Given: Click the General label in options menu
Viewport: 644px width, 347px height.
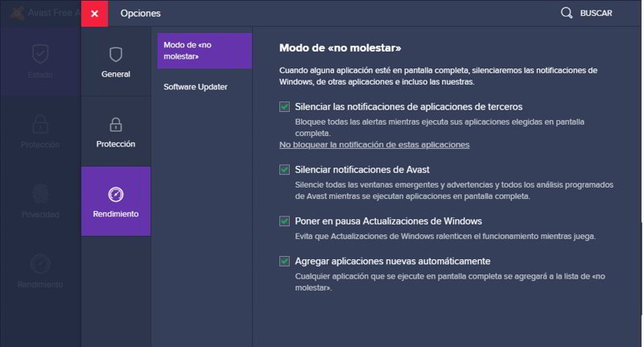Looking at the screenshot, I should click(116, 74).
